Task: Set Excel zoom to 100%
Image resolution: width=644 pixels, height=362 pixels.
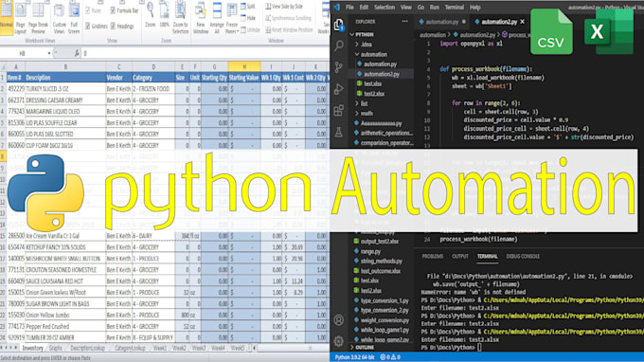Action: [164, 15]
